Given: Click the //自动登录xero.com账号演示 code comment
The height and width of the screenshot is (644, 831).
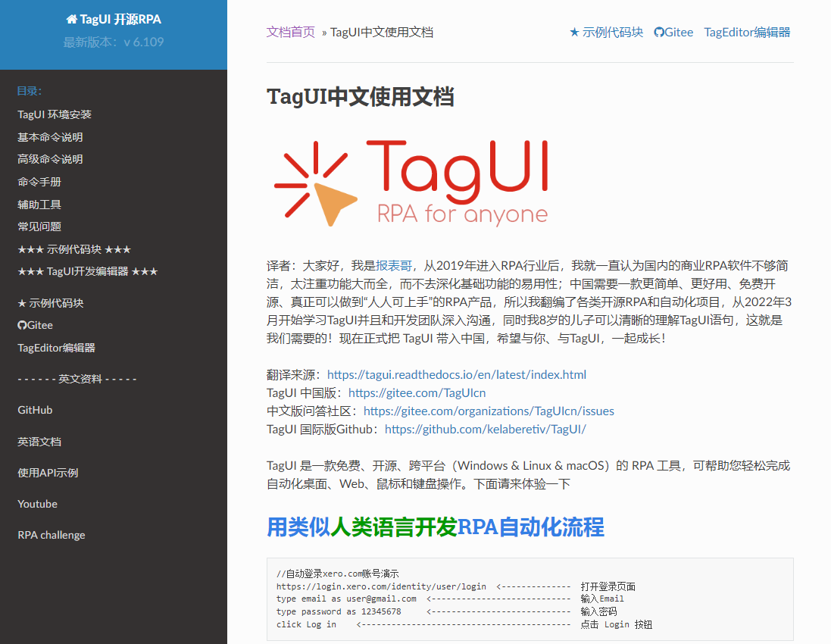Looking at the screenshot, I should click(x=338, y=574).
